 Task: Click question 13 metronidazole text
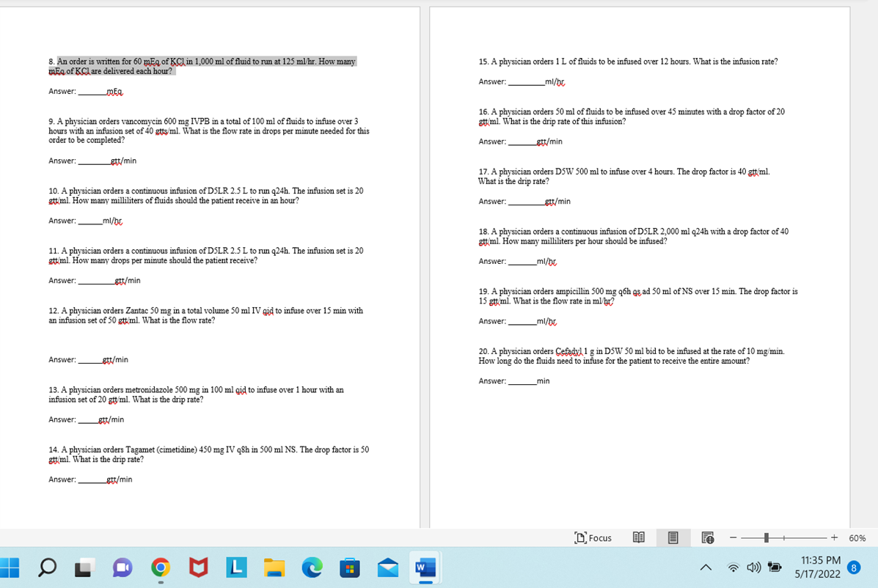tap(196, 394)
